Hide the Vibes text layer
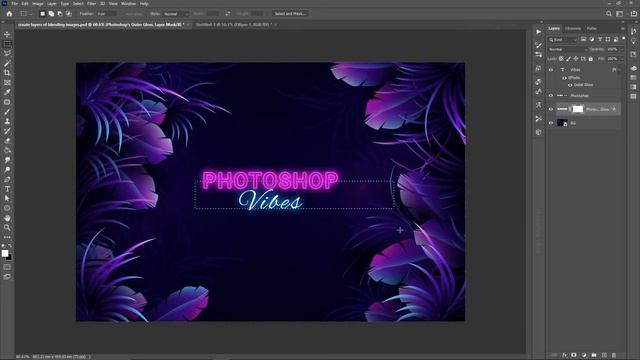This screenshot has width=640, height=360. (551, 70)
